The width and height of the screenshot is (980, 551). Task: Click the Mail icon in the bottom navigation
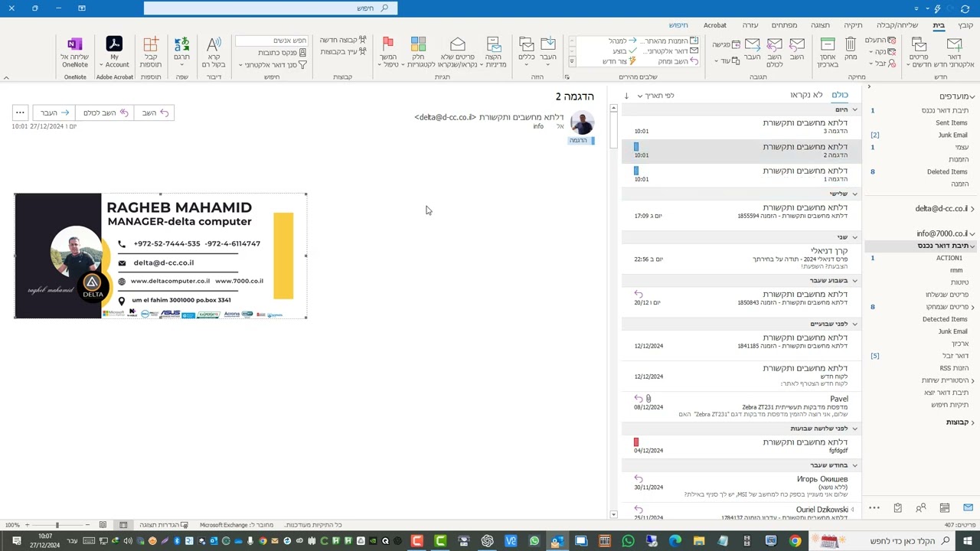pos(968,507)
